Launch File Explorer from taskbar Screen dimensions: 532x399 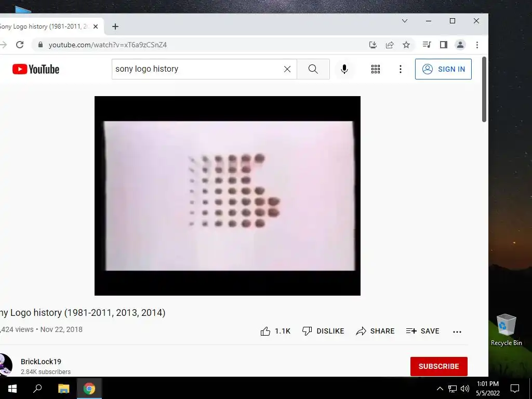click(63, 388)
